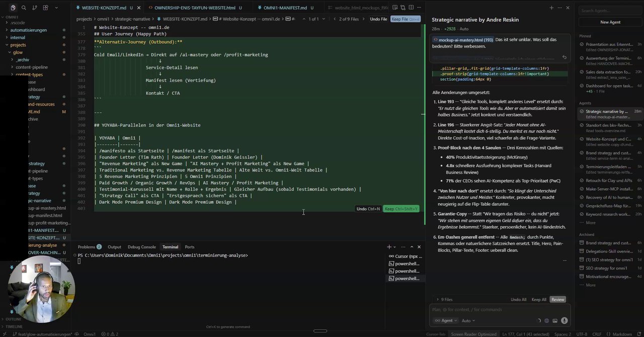Open the chat panel more options

[x=559, y=8]
